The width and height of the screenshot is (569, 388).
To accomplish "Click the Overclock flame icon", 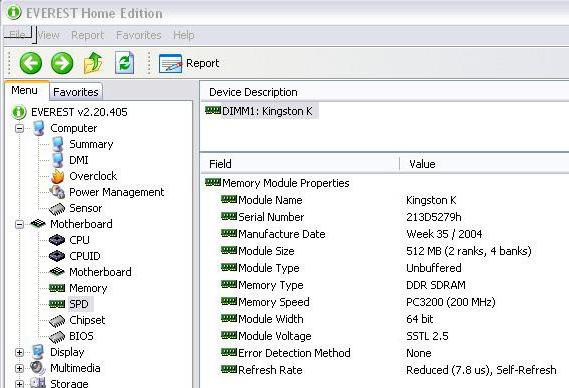I will 57,176.
